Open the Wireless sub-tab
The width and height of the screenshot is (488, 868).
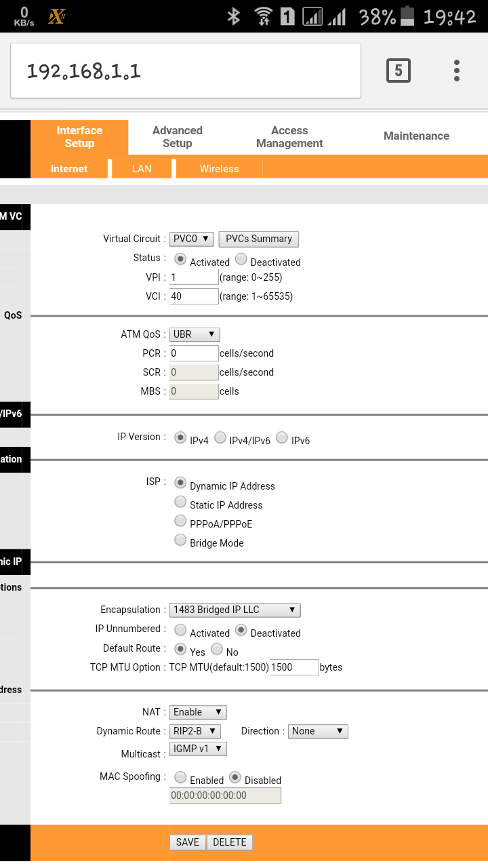(219, 169)
